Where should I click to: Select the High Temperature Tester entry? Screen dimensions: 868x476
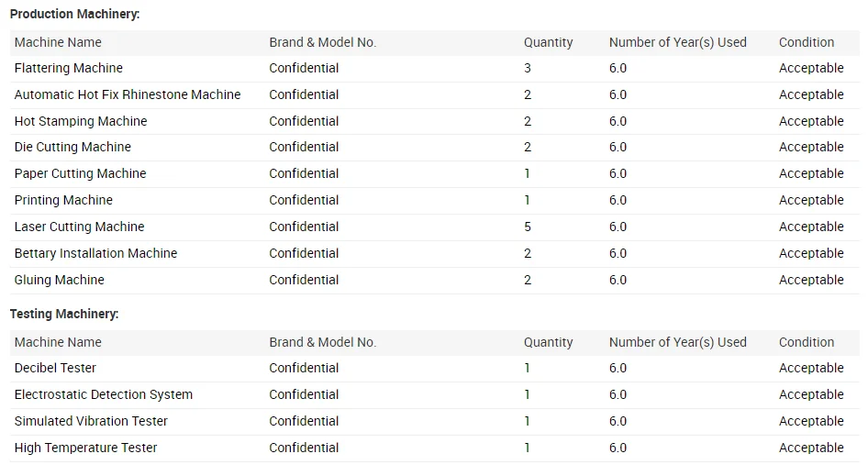85,448
